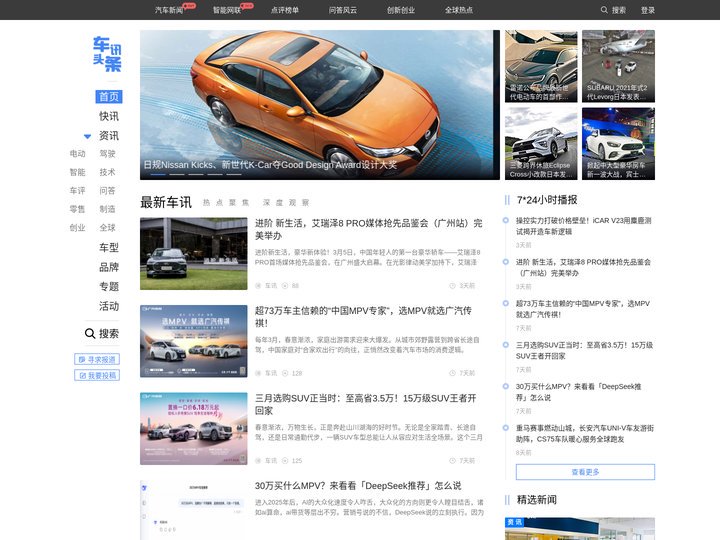Click view count icon beside 128
The image size is (720, 540).
pyautogui.click(x=285, y=373)
